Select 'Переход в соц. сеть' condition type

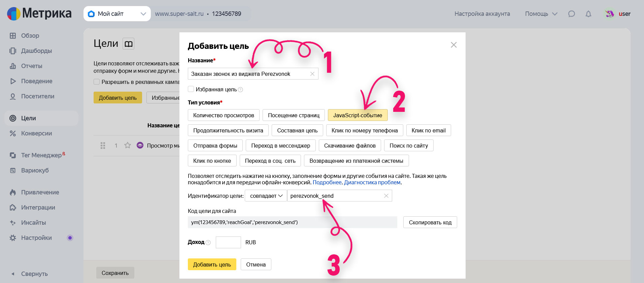click(x=270, y=161)
